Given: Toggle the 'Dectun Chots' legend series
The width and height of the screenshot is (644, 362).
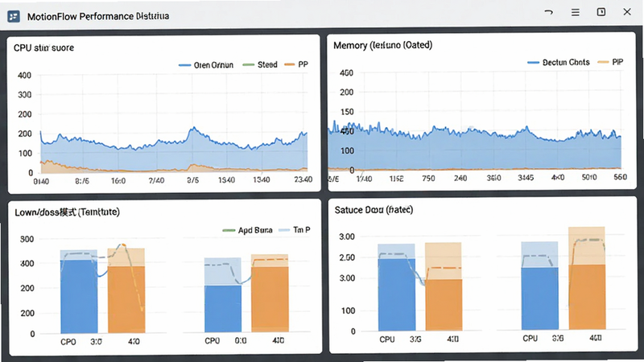Looking at the screenshot, I should click(559, 63).
